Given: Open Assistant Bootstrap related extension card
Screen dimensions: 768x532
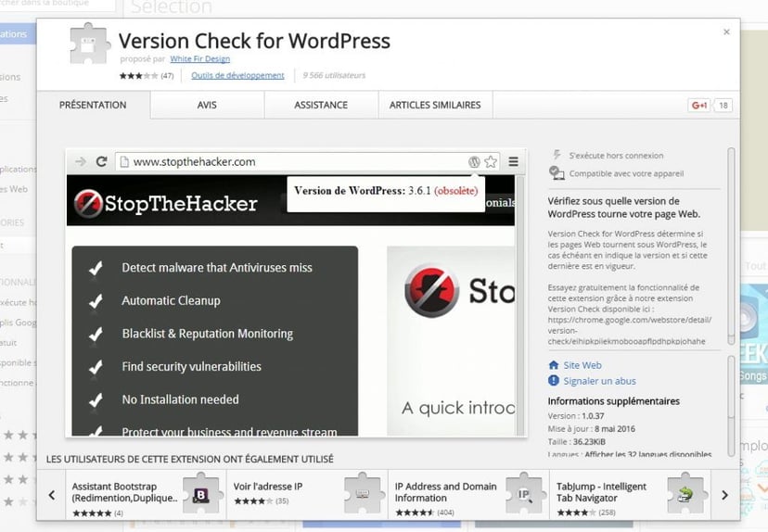Looking at the screenshot, I should 146,495.
